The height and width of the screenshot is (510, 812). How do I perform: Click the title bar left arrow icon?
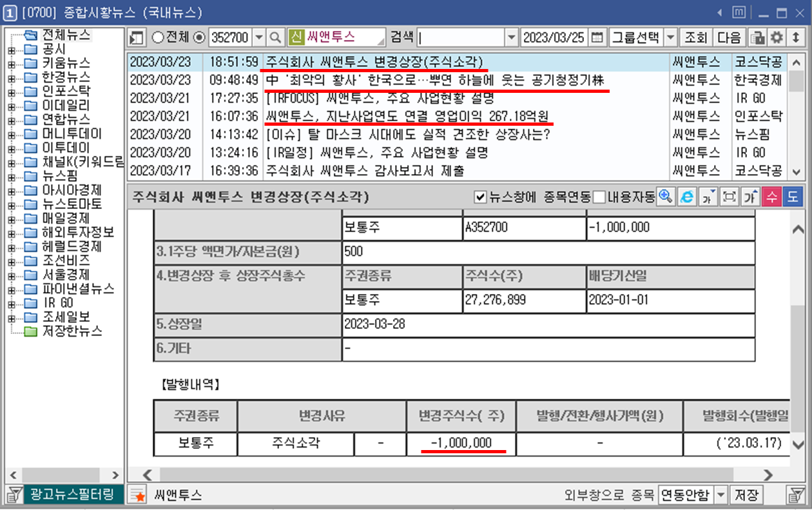pos(720,13)
